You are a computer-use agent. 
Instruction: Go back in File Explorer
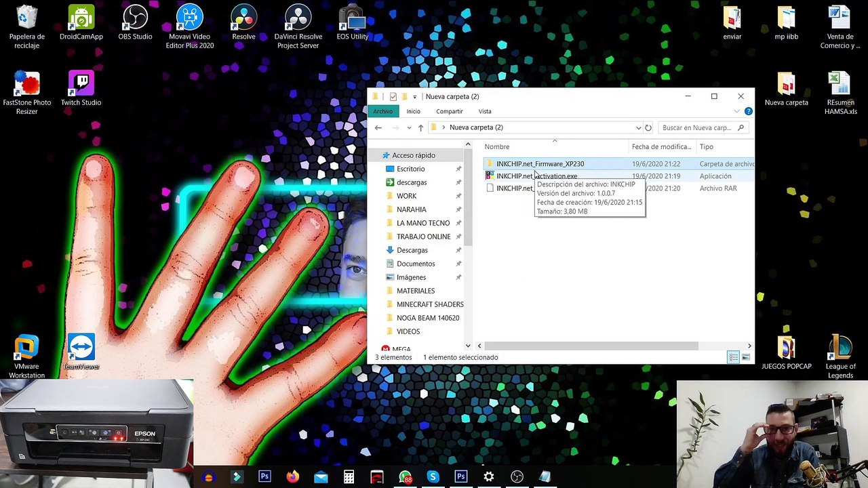pyautogui.click(x=378, y=127)
